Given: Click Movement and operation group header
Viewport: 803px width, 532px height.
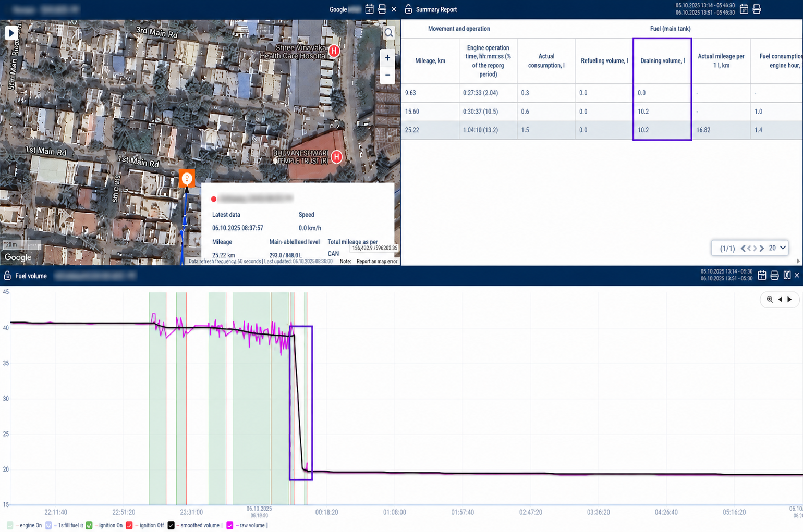Looking at the screenshot, I should 459,29.
